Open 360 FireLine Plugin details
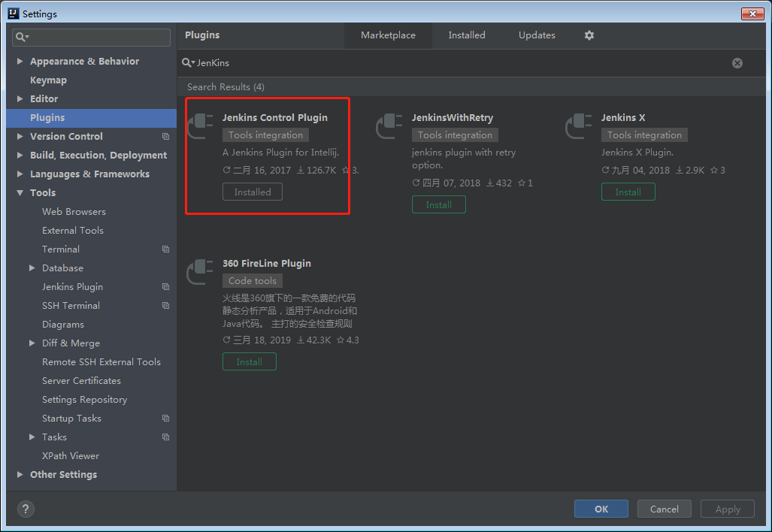Viewport: 772px width, 532px height. tap(267, 263)
